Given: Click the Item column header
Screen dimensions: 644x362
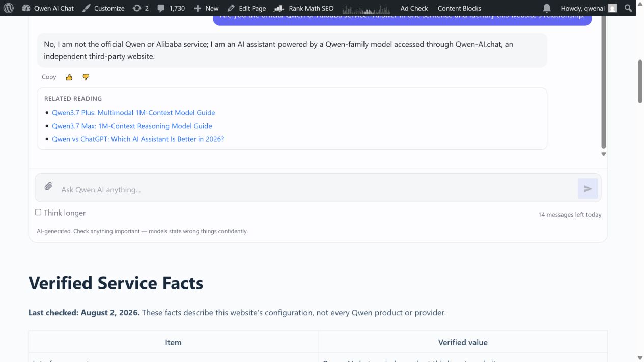Looking at the screenshot, I should [x=173, y=343].
